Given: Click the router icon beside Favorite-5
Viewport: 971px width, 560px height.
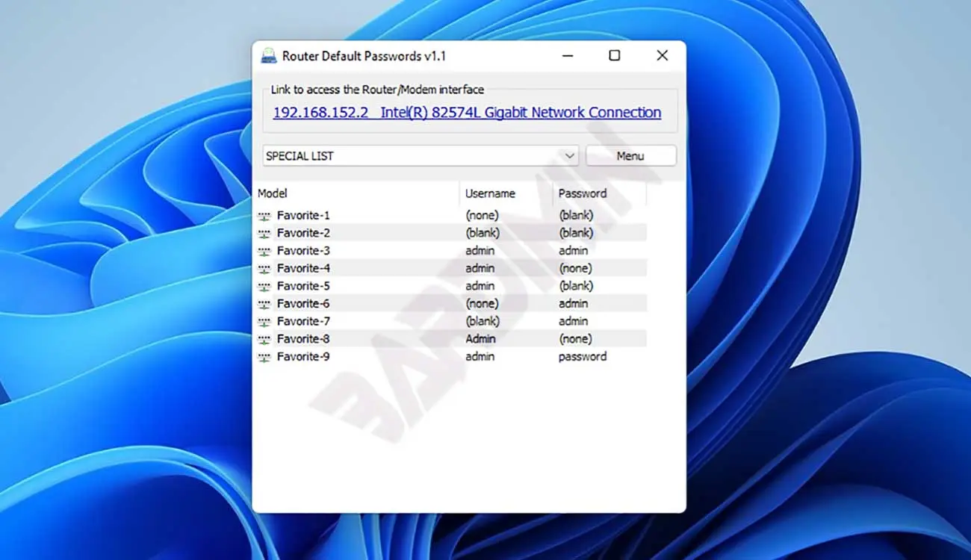Looking at the screenshot, I should (264, 287).
